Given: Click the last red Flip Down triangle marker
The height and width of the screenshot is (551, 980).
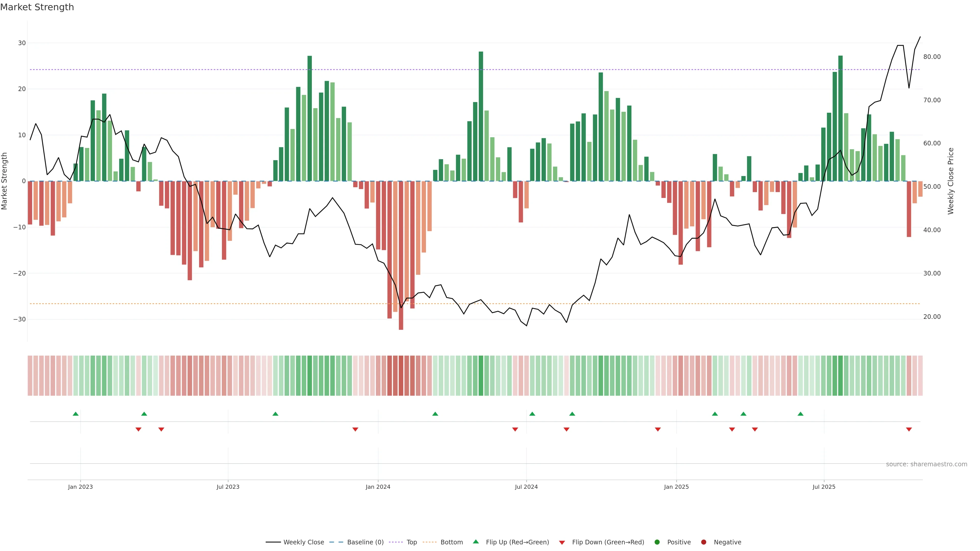Looking at the screenshot, I should coord(909,429).
